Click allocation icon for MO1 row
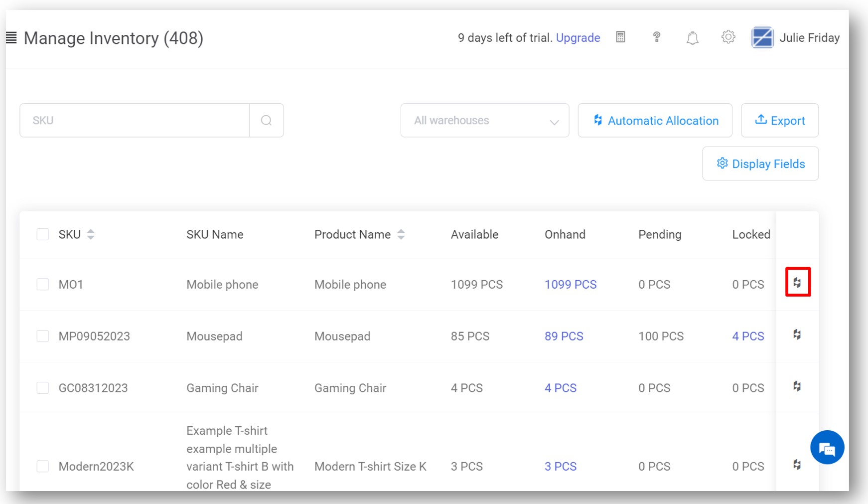Viewport: 868px width, 504px height. [x=797, y=283]
